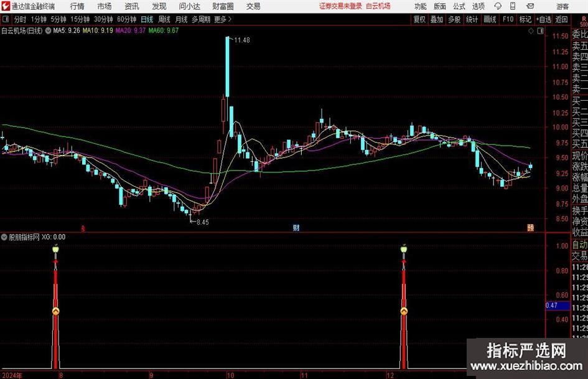Switch to 30分钟 period
The height and width of the screenshot is (379, 588).
pos(103,19)
